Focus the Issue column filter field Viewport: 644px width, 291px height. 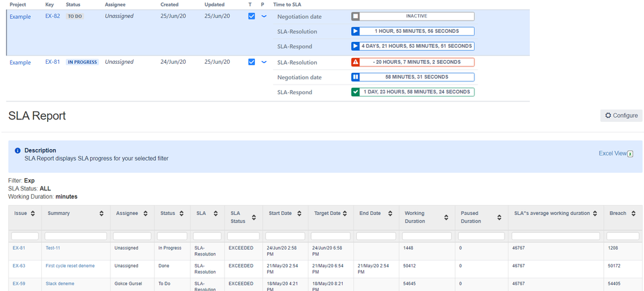[25, 236]
